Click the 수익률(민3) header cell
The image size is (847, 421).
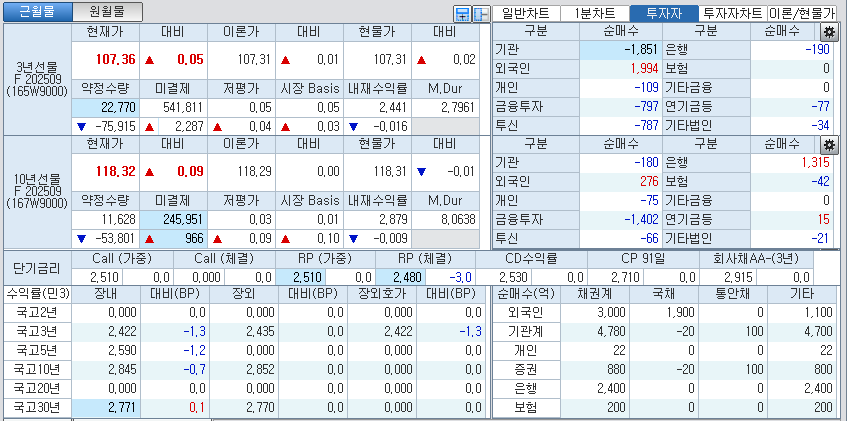(37, 295)
